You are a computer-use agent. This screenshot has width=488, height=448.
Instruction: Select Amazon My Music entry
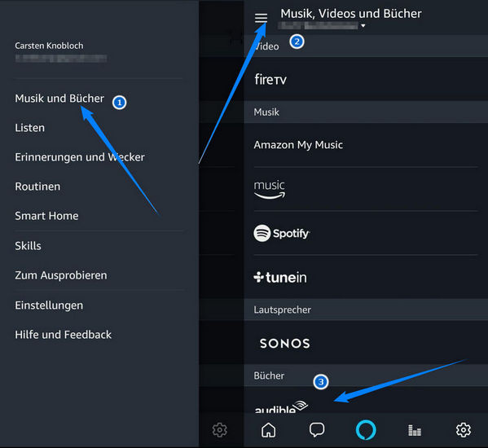coord(298,145)
